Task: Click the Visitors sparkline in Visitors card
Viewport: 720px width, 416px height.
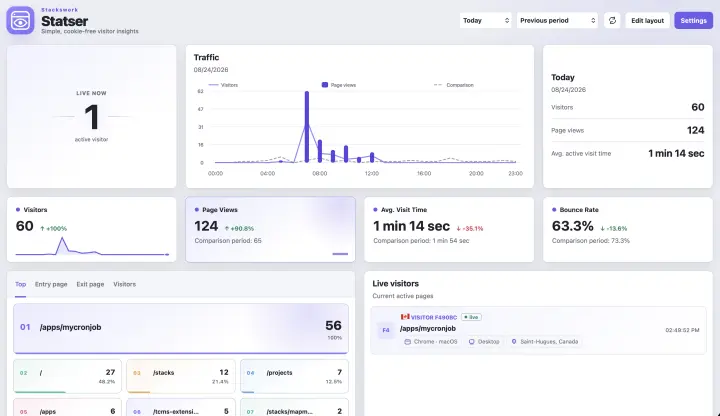Action: click(x=92, y=246)
